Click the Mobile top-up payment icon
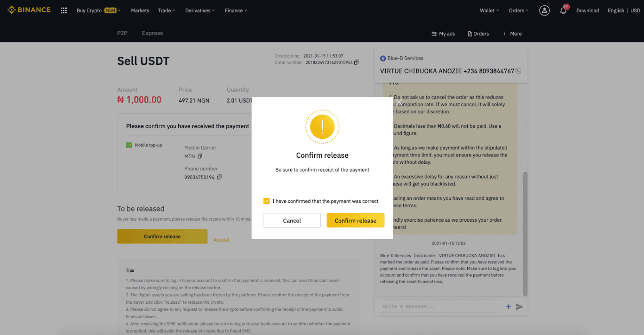Screen dimensions: 644x335 click(129, 145)
